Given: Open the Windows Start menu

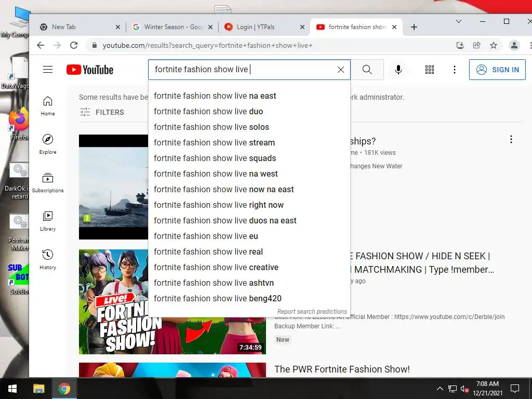Looking at the screenshot, I should [12, 389].
